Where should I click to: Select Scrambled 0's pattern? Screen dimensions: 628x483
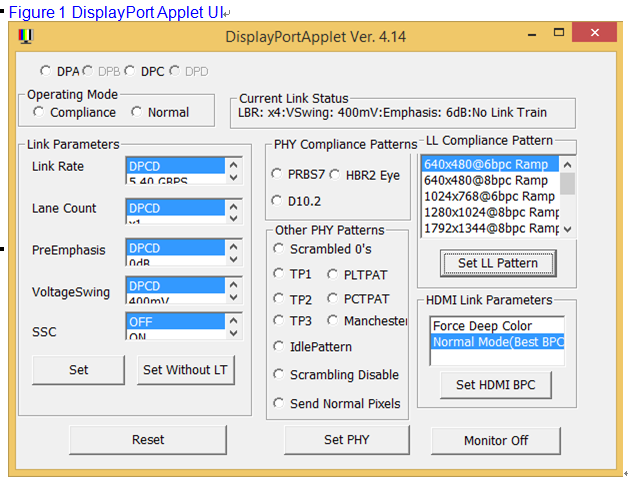(278, 249)
